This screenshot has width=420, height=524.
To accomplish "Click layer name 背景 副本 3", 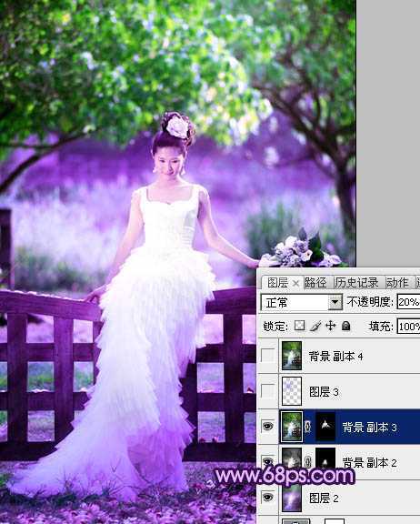I will (370, 428).
